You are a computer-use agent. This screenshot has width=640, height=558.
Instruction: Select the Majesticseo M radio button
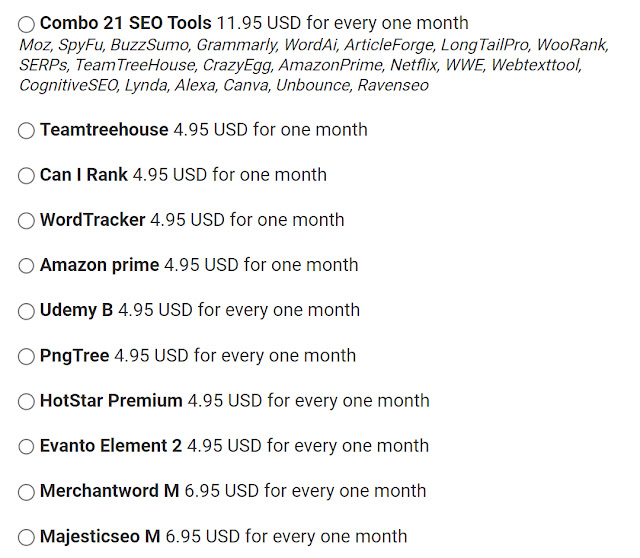coord(27,538)
